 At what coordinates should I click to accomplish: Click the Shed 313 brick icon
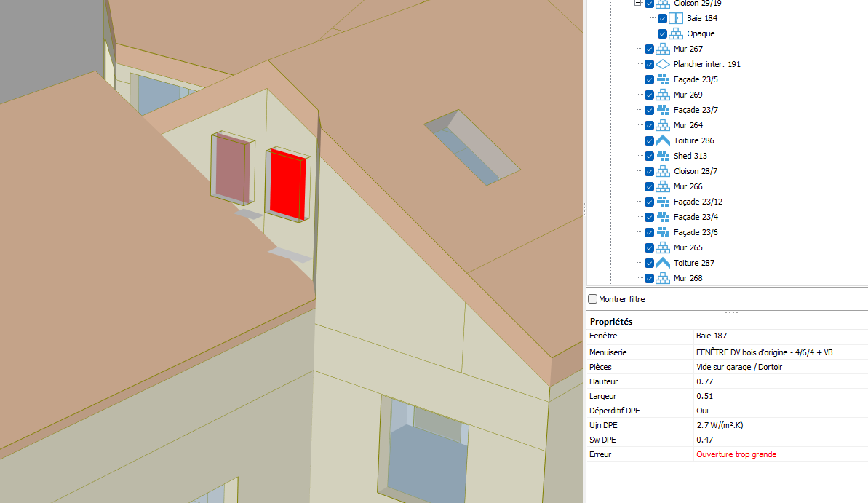663,156
